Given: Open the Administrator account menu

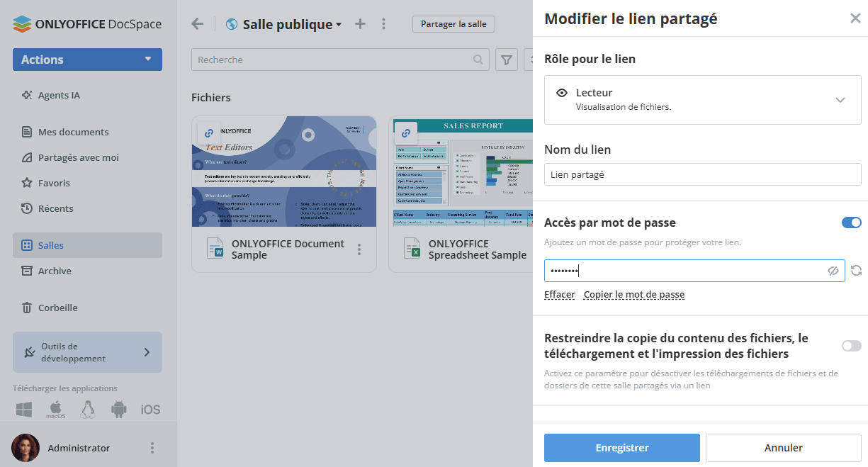Looking at the screenshot, I should (x=152, y=447).
